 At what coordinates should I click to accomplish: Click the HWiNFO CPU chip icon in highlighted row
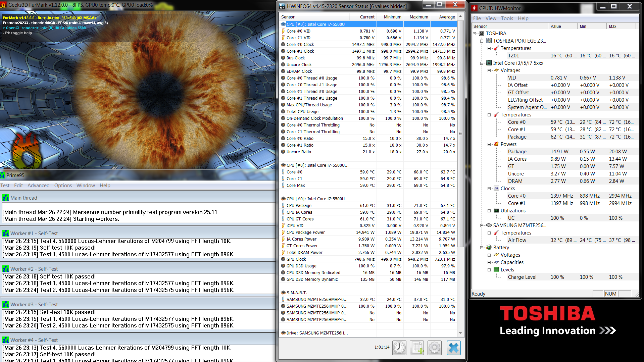click(x=283, y=24)
